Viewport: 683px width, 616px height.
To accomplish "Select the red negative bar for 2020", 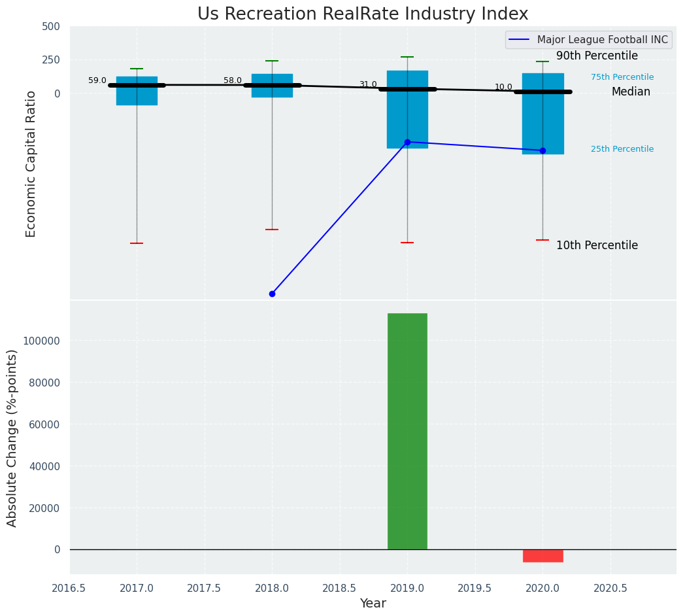I will pyautogui.click(x=542, y=556).
